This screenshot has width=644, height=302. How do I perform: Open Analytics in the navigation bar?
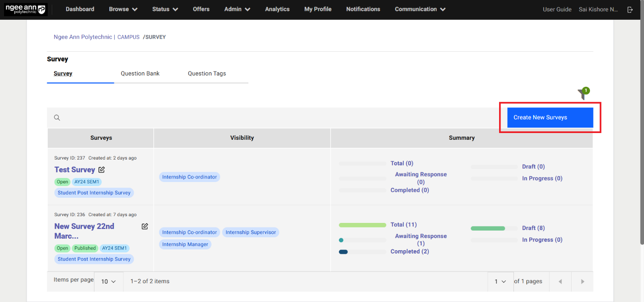(x=277, y=9)
